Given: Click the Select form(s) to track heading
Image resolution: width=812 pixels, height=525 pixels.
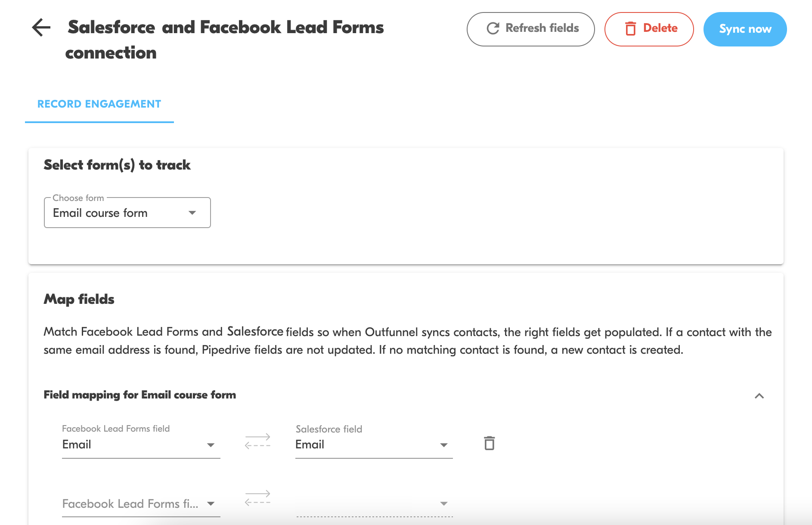Looking at the screenshot, I should coord(117,165).
